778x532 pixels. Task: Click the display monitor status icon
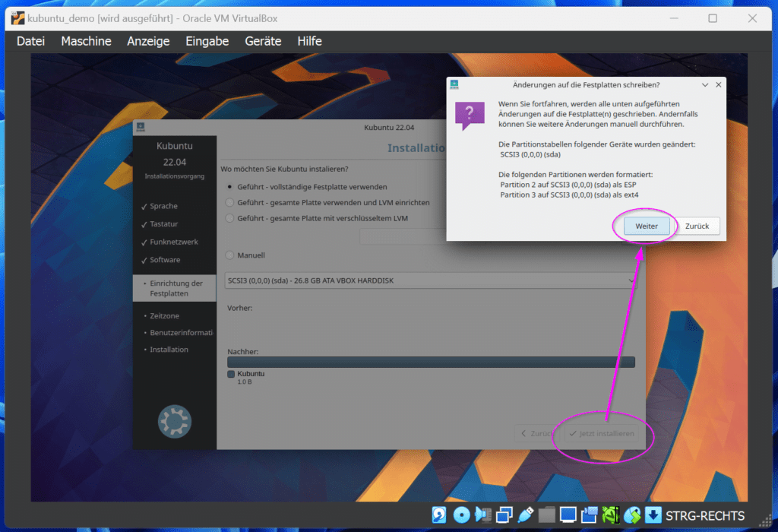click(568, 515)
